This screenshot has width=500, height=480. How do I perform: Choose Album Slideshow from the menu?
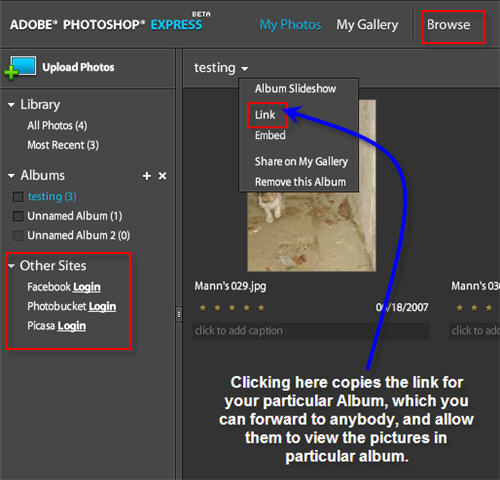(x=295, y=89)
